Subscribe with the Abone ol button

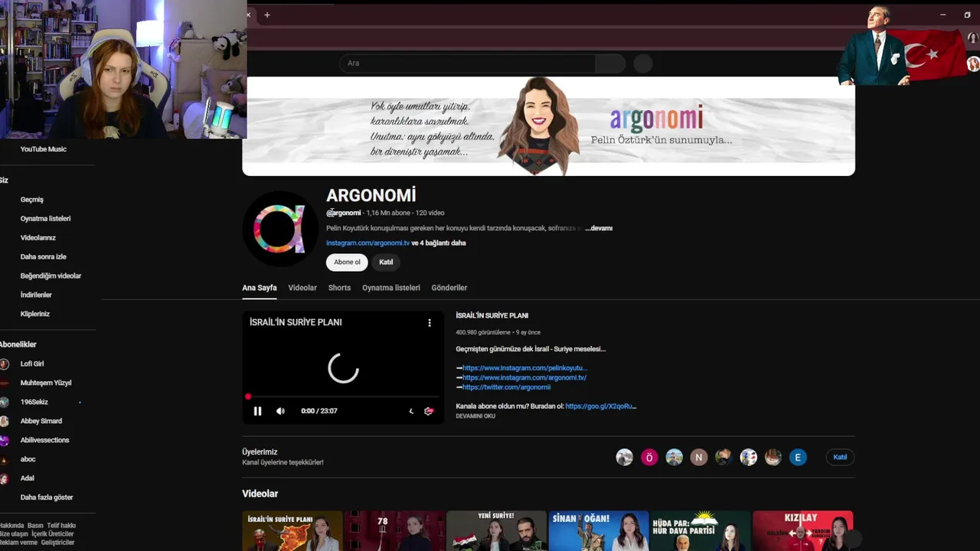point(347,262)
